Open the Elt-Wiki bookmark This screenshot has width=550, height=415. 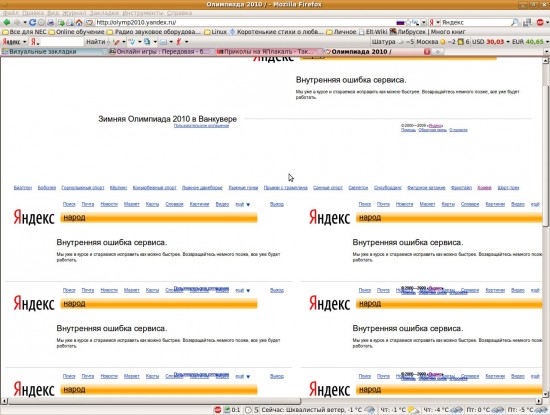pos(373,32)
